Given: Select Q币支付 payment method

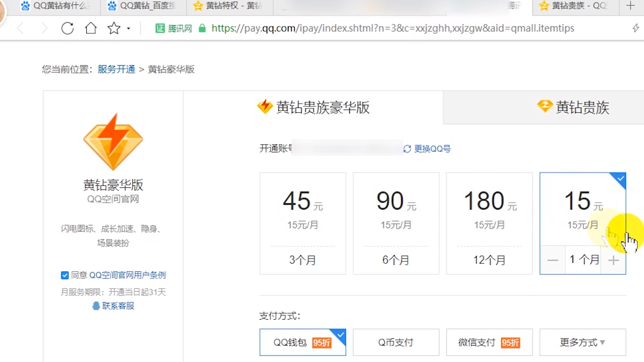Looking at the screenshot, I should (396, 342).
